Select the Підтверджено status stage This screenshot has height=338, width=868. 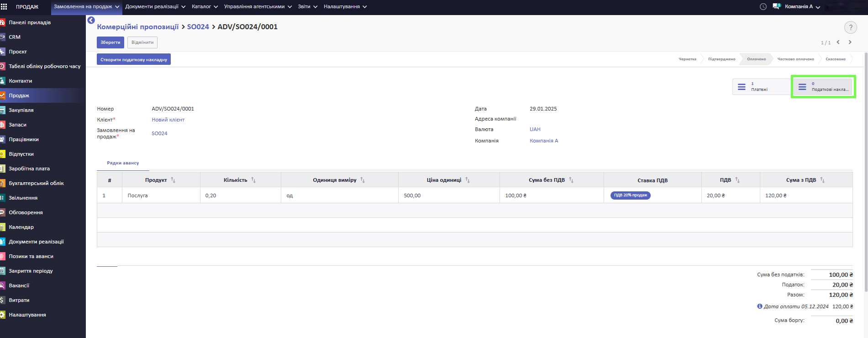(x=721, y=59)
